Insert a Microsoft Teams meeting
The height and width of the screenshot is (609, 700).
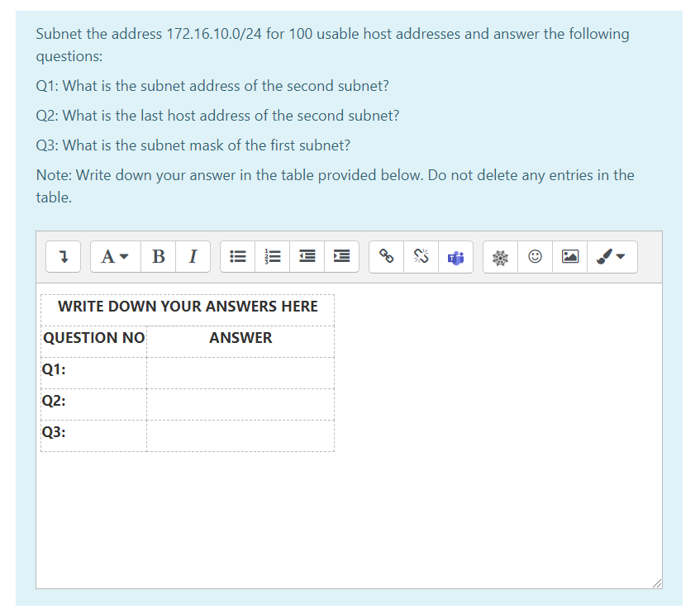[x=455, y=257]
